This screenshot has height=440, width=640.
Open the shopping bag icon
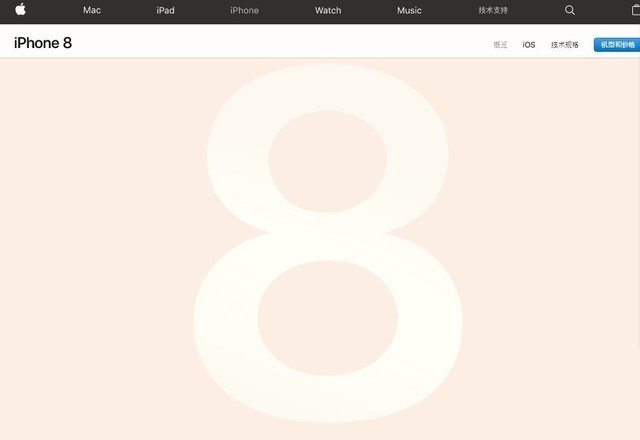click(635, 10)
